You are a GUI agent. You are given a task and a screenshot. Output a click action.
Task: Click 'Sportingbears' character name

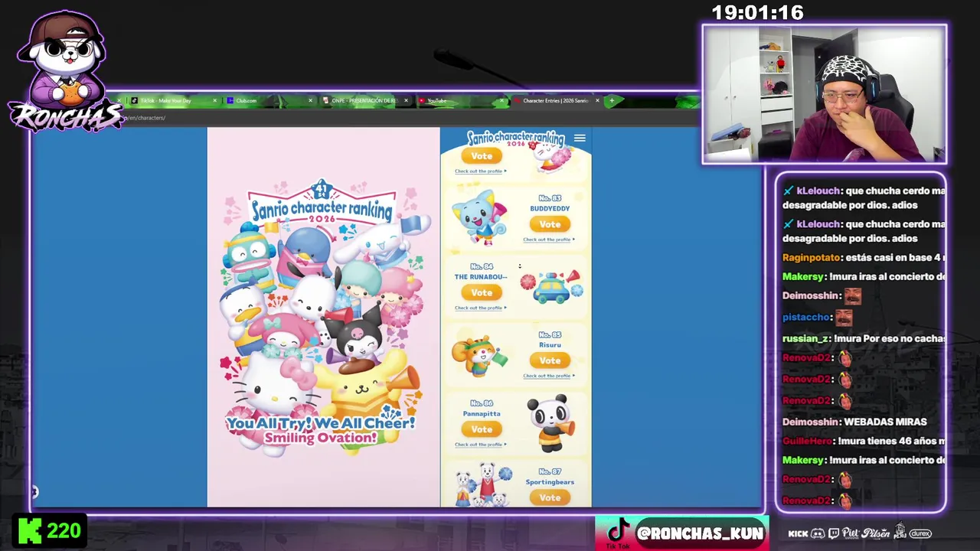pos(550,482)
